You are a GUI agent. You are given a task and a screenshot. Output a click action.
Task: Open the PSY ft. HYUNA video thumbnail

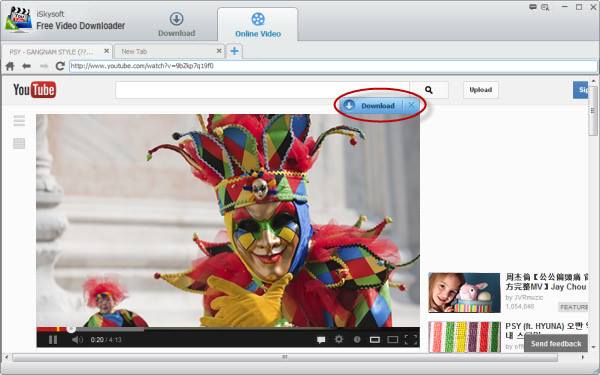click(x=464, y=337)
